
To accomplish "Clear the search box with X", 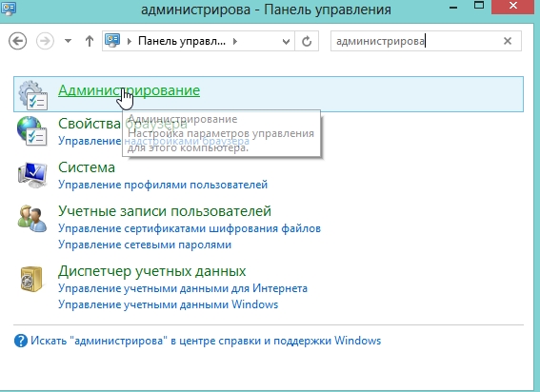I will [508, 41].
